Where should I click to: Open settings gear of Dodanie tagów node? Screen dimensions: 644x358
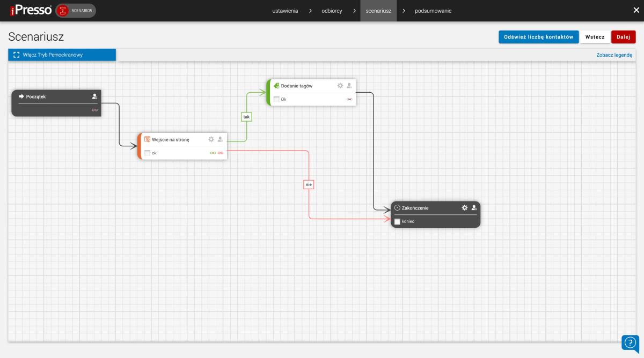340,85
